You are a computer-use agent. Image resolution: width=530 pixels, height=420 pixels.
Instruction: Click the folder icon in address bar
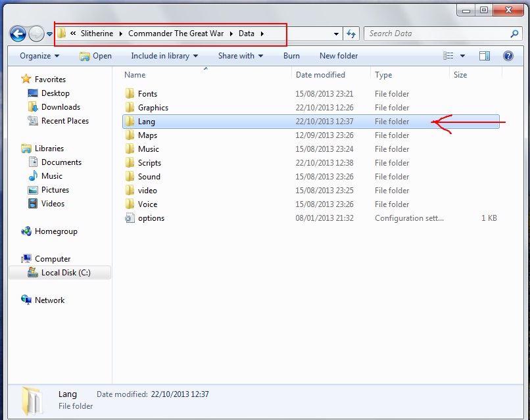[x=62, y=33]
